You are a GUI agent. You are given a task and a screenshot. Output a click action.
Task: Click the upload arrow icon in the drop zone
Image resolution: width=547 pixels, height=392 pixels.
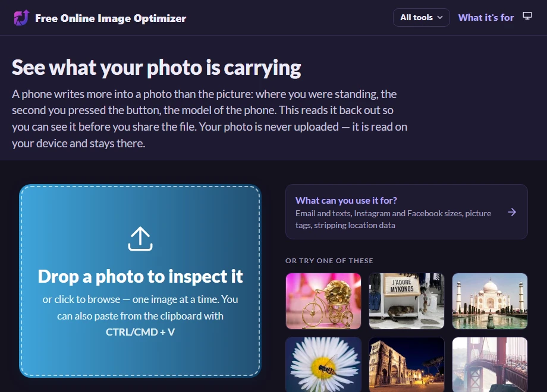point(140,239)
